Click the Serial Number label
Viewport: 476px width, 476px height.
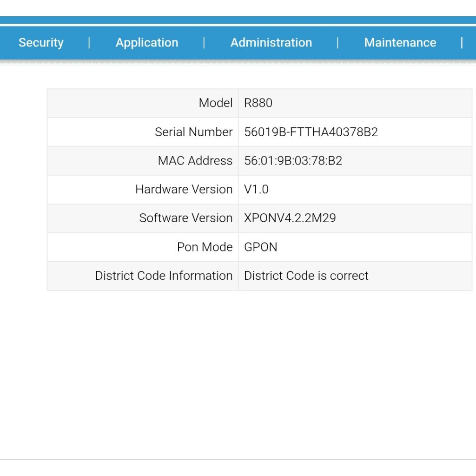click(193, 132)
